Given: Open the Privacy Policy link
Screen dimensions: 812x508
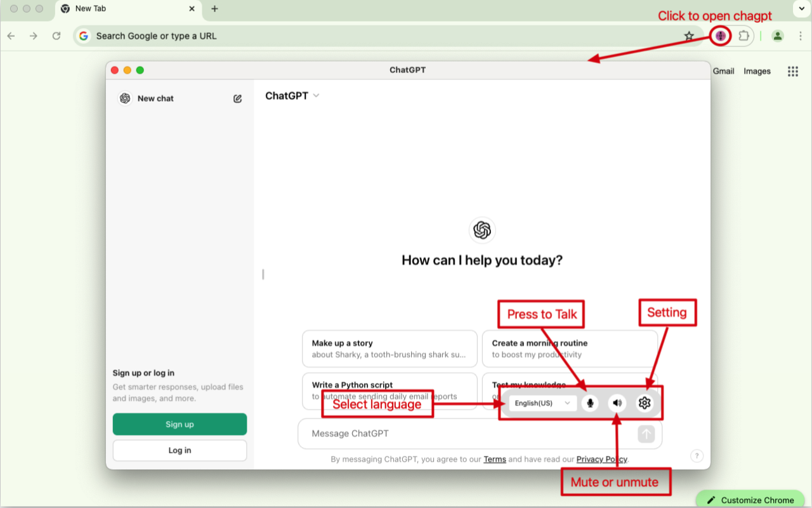Looking at the screenshot, I should click(x=602, y=459).
